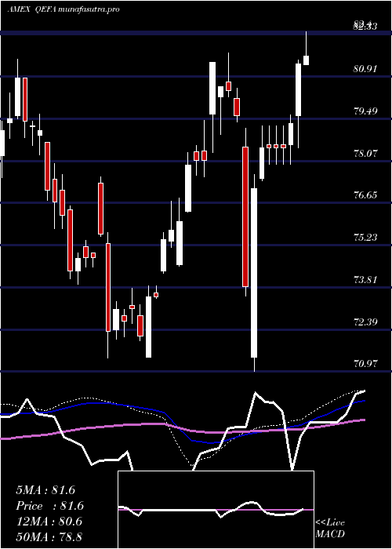Click the tall white candle reaching below 72.39
Image resolution: width=392 pixels, height=549 pixels.
[254, 273]
